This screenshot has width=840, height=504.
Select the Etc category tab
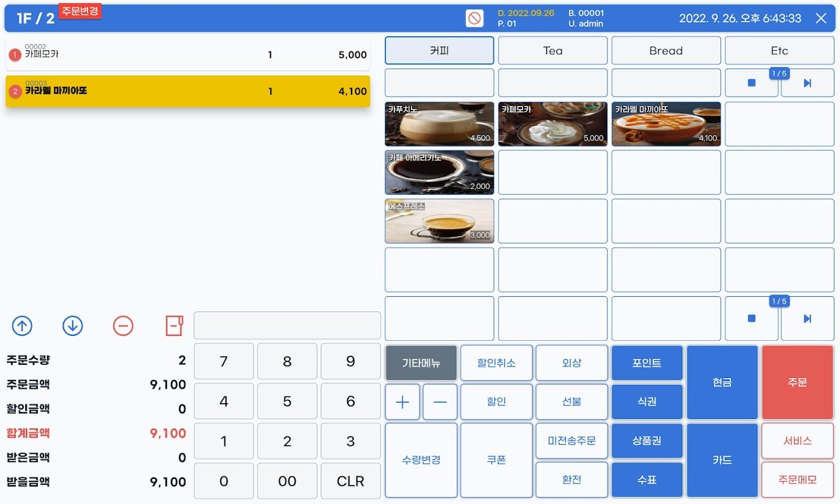coord(780,50)
